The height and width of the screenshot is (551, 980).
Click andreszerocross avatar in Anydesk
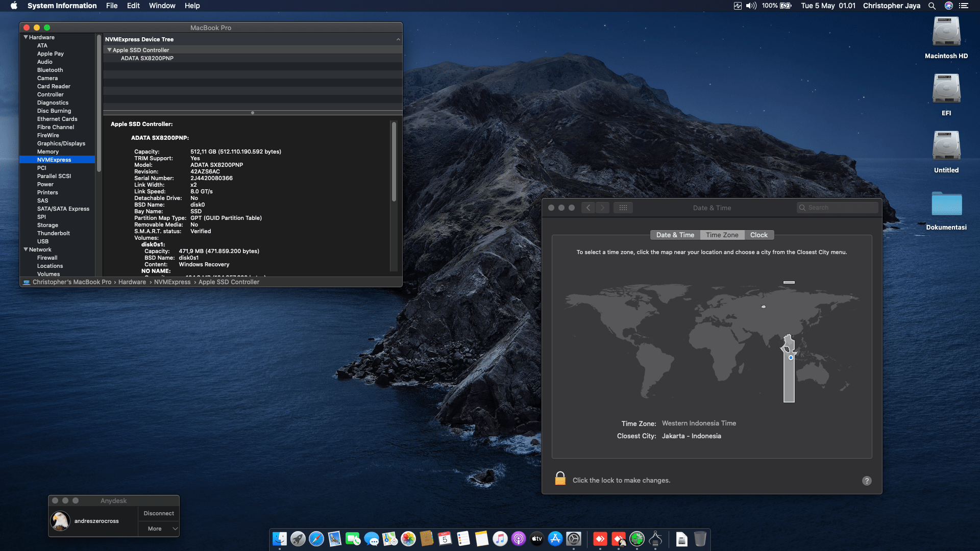point(60,521)
